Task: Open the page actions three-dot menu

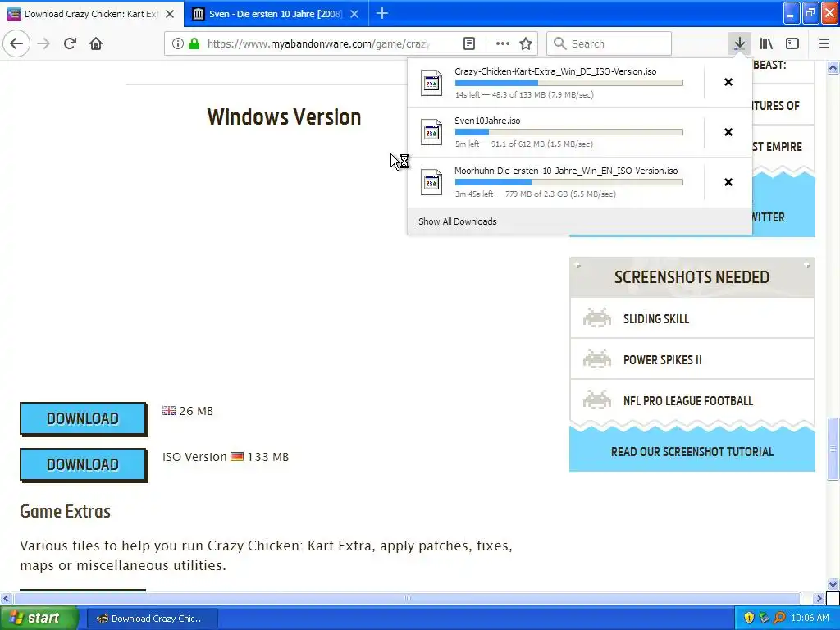Action: [x=503, y=43]
